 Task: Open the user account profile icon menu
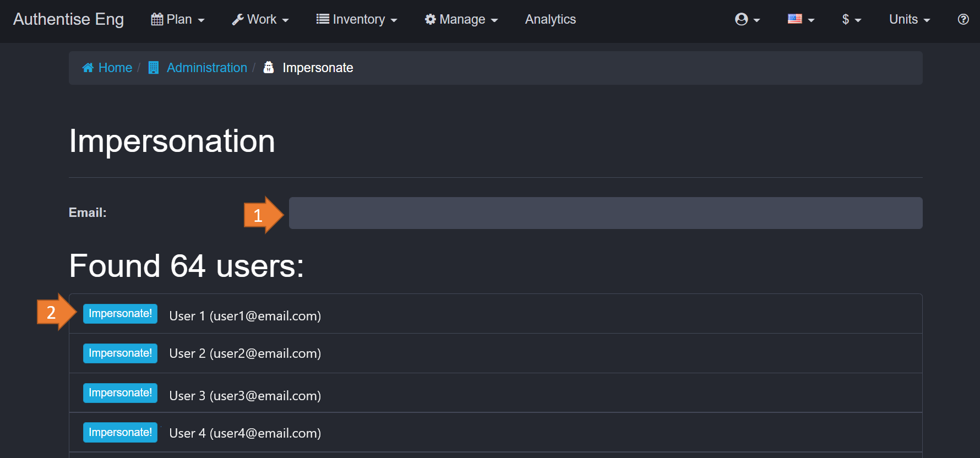(x=742, y=19)
